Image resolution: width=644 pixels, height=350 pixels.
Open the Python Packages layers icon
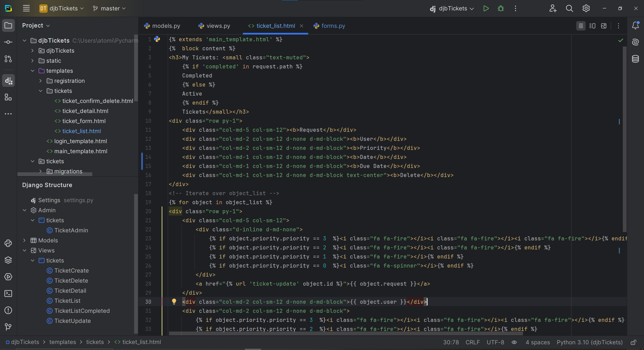point(8,260)
